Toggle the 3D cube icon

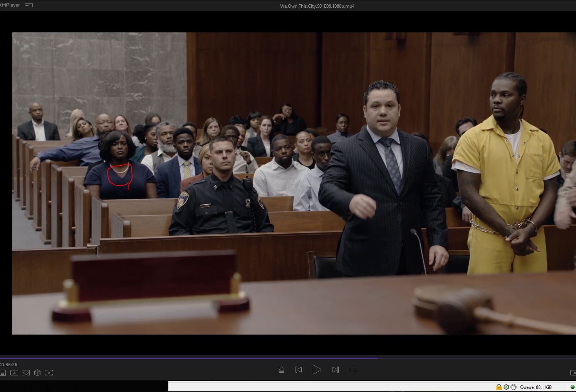click(37, 373)
